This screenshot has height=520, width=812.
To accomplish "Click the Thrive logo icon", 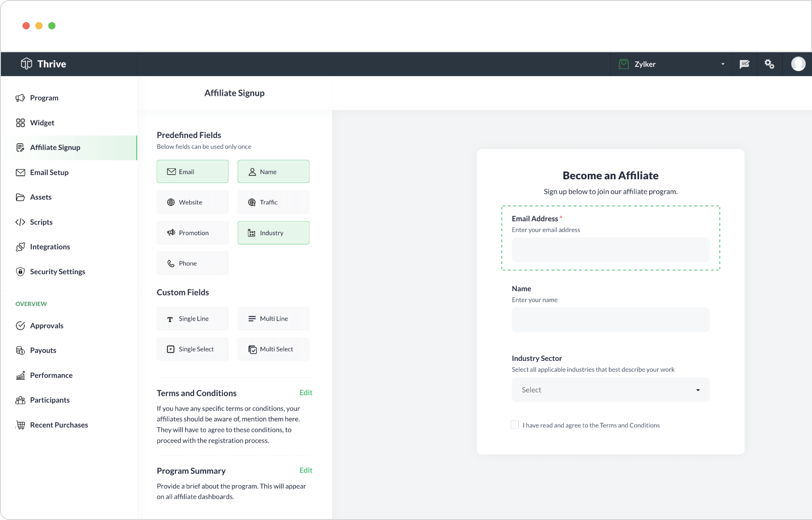I will 27,64.
